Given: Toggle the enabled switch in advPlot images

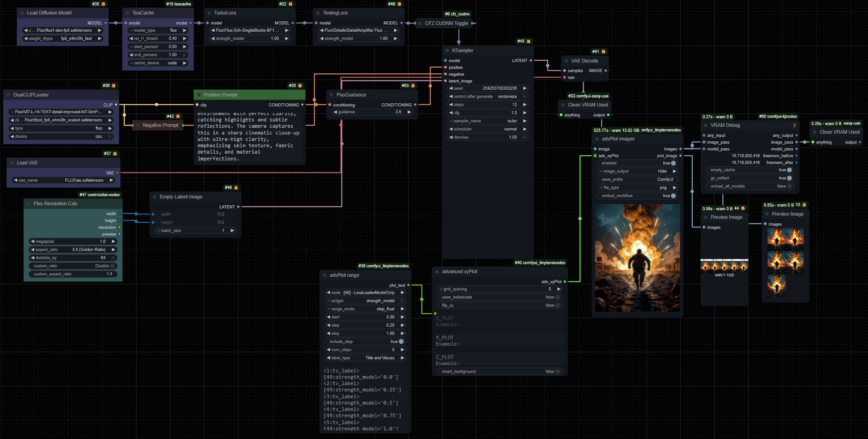Looking at the screenshot, I should point(673,163).
